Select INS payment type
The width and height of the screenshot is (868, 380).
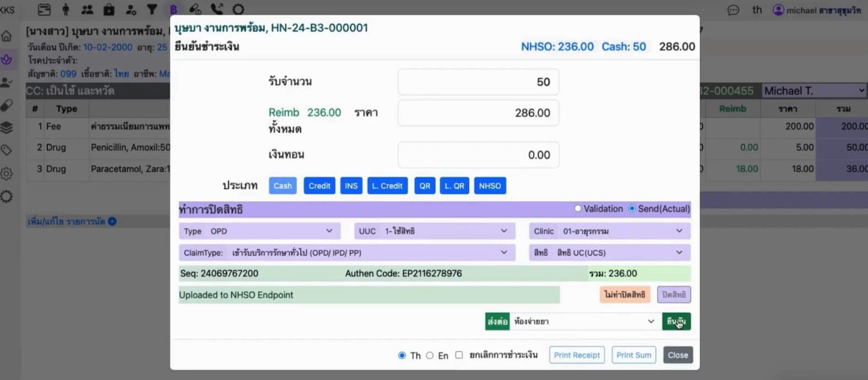point(351,186)
